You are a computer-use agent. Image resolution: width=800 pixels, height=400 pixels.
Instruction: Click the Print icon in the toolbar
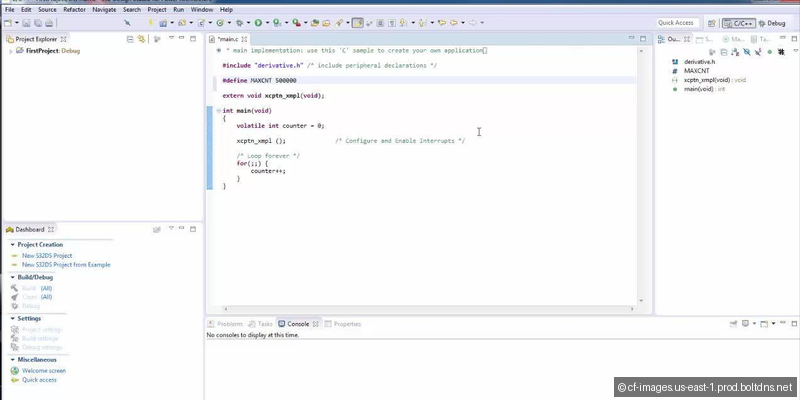pos(49,22)
